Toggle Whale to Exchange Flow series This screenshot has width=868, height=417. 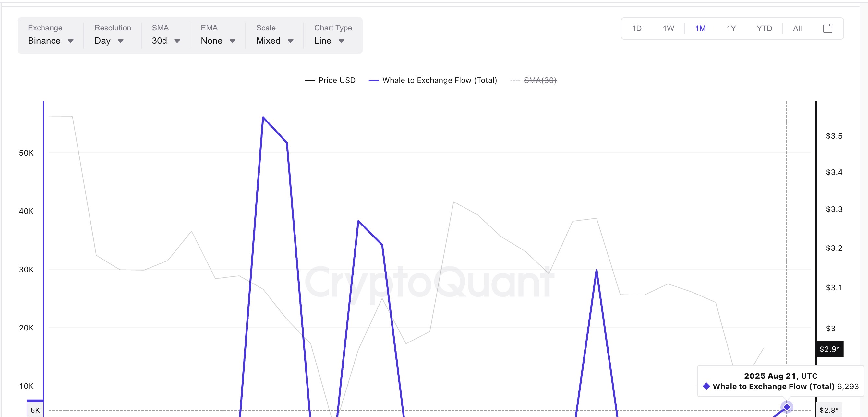(433, 80)
